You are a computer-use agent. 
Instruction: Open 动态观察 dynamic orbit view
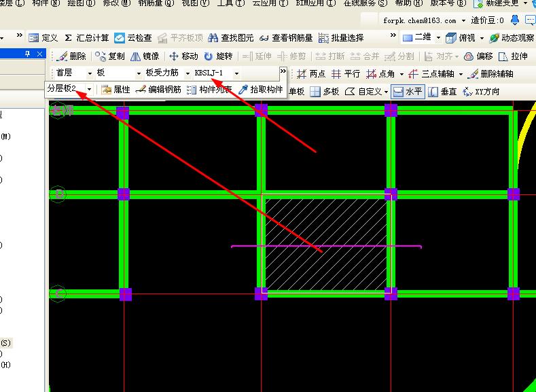pos(512,38)
